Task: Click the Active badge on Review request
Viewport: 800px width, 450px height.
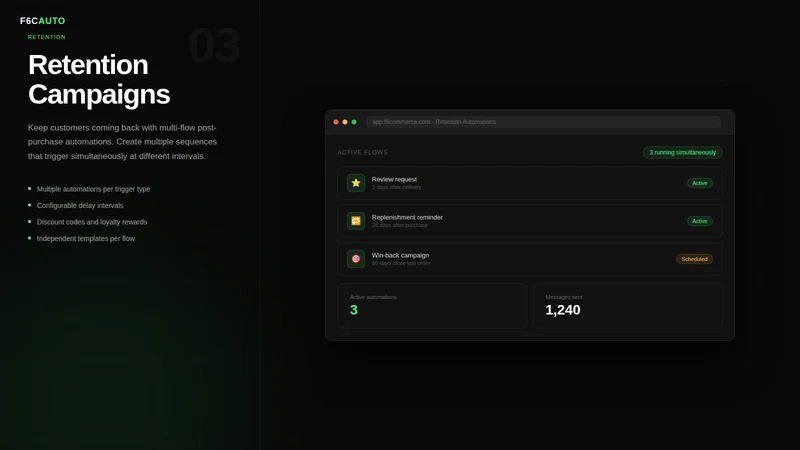Action: pos(699,183)
